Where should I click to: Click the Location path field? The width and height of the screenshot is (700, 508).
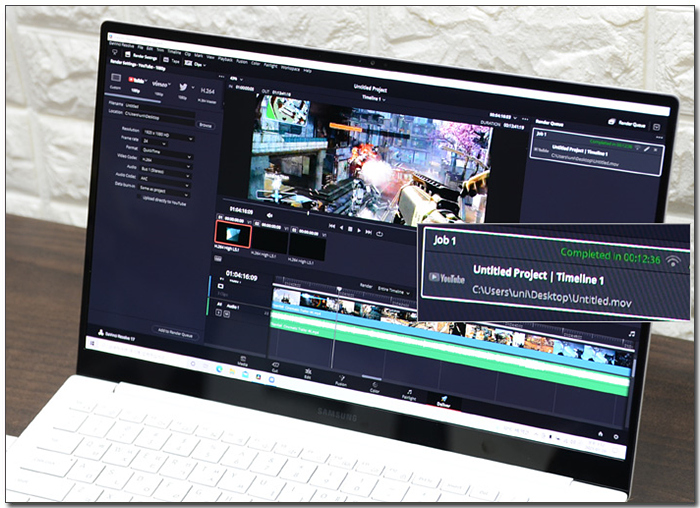click(159, 117)
